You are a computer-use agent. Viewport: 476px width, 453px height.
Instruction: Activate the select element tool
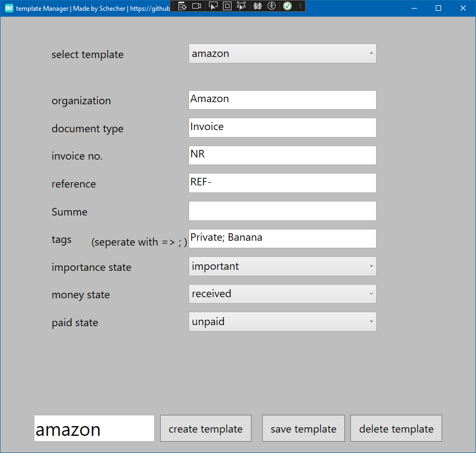[x=213, y=6]
